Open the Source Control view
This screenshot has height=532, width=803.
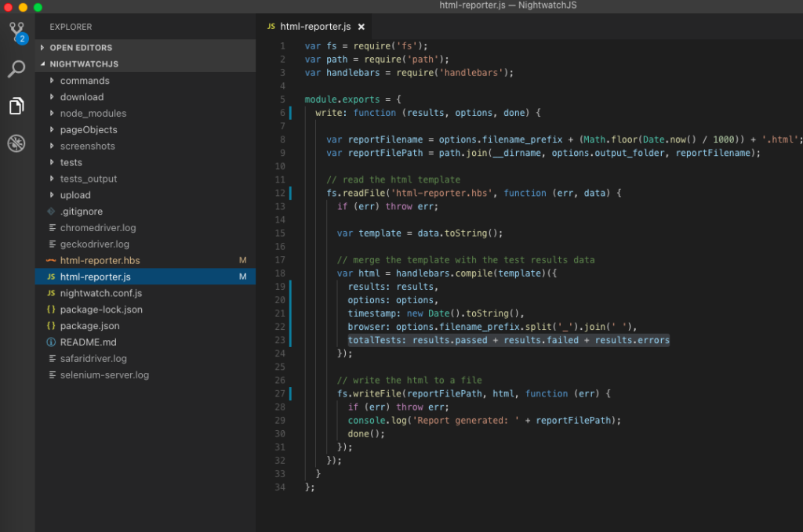[16, 31]
